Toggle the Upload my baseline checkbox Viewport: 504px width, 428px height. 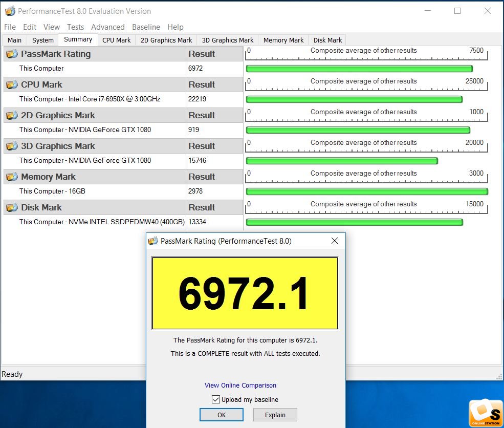point(216,399)
